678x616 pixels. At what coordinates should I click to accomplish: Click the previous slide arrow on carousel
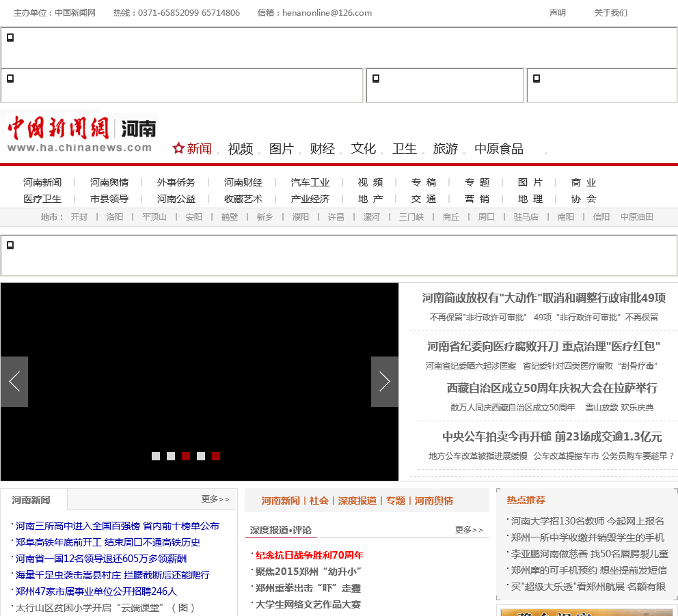point(14,382)
